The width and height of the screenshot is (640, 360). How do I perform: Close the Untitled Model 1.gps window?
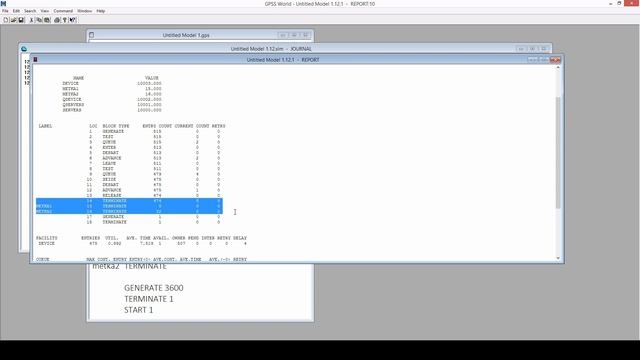305,35
